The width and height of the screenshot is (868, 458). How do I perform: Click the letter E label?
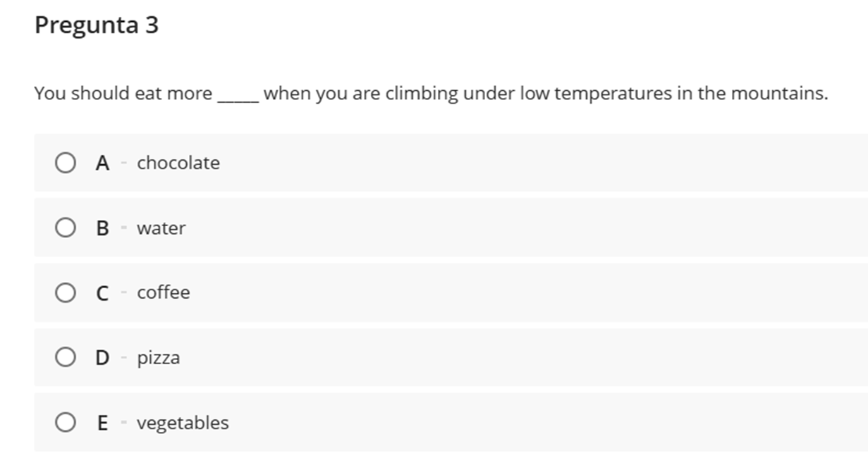103,423
